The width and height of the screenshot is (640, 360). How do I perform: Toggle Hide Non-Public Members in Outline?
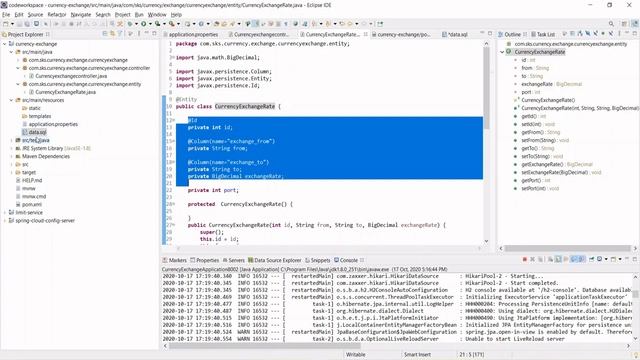(603, 33)
